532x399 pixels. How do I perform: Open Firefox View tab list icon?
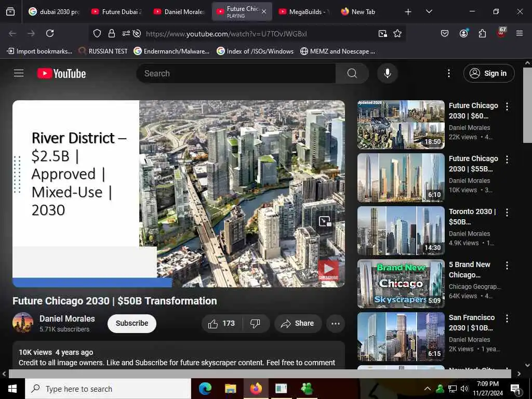pyautogui.click(x=10, y=12)
